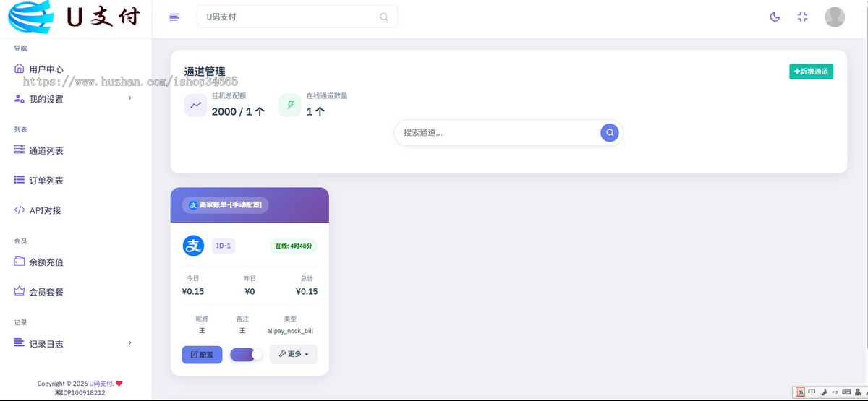Click the home icon beside 用户中心
The height and width of the screenshot is (401, 868).
[20, 69]
